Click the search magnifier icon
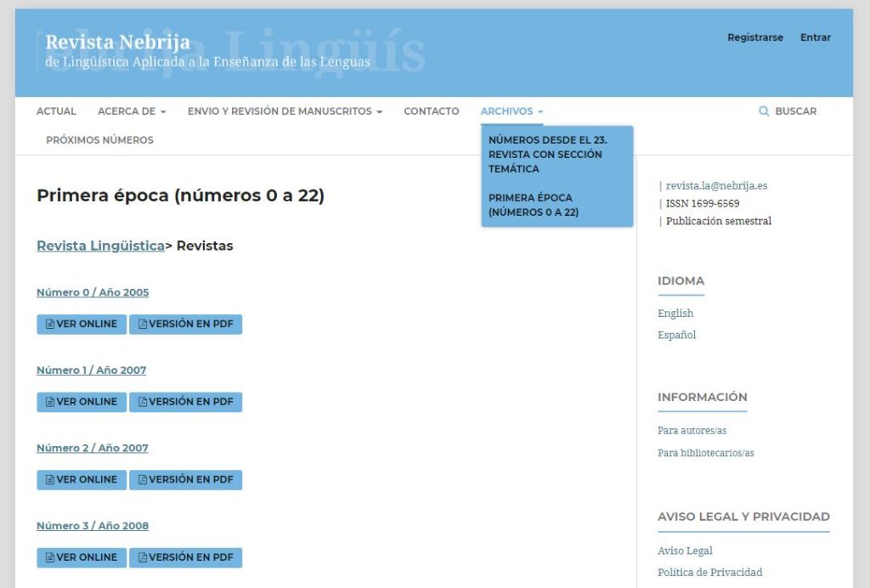 [764, 111]
